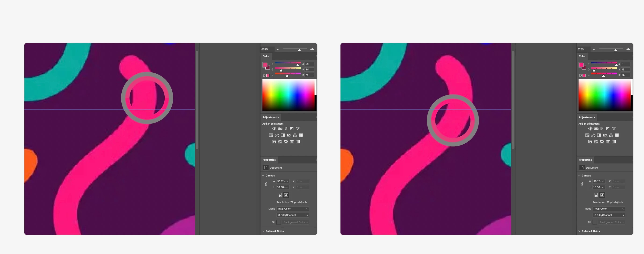Collapse Canvas section in left Properties panel
This screenshot has width=644, height=254.
tap(263, 175)
